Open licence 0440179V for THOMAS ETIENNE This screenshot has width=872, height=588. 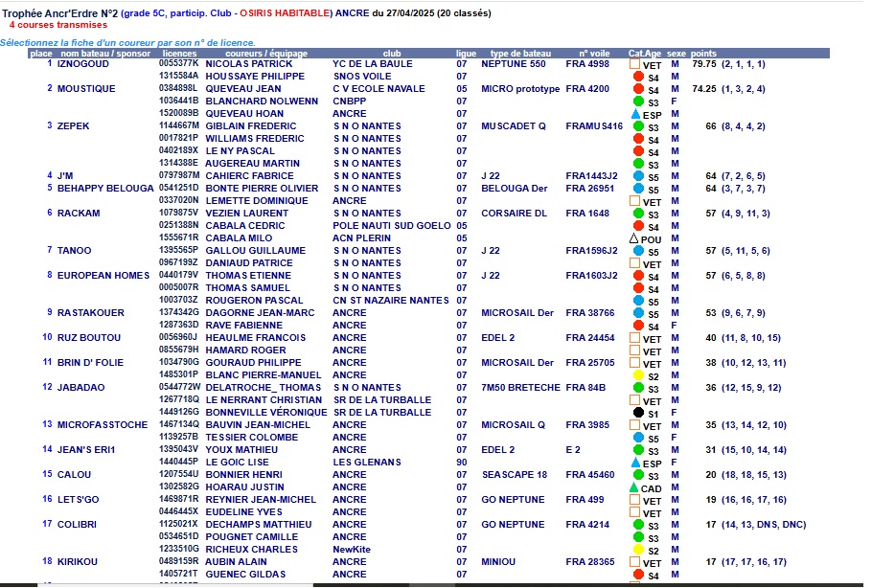click(x=178, y=275)
